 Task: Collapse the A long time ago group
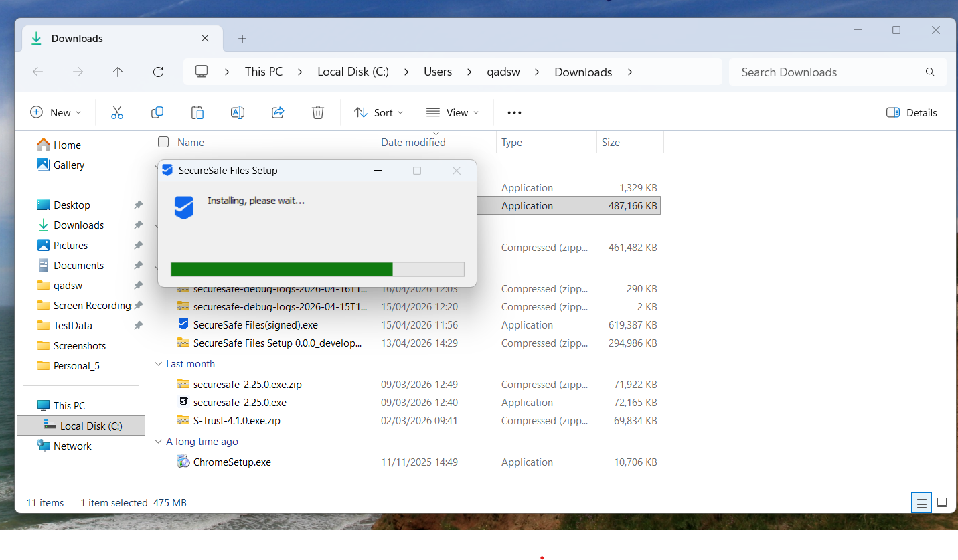159,442
